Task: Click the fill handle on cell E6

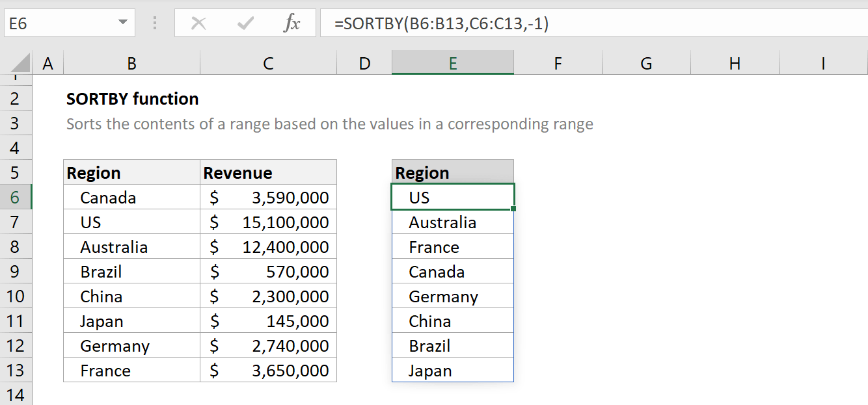Action: point(513,208)
